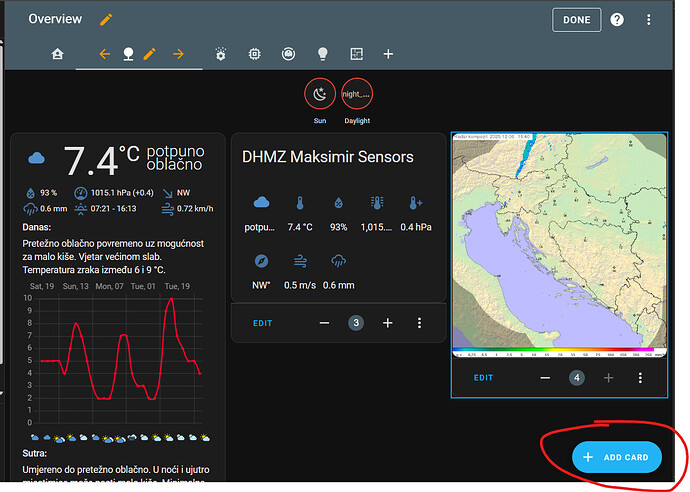The height and width of the screenshot is (492, 690).
Task: Open the three-dot overflow menu in header
Action: pos(649,20)
